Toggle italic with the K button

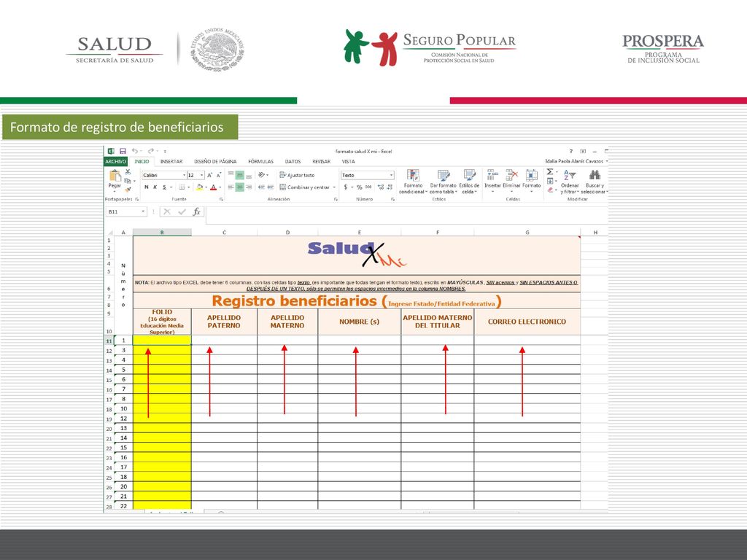(x=155, y=187)
